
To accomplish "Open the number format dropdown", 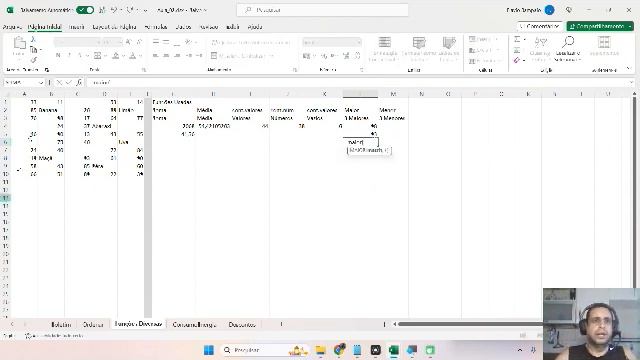I will (x=359, y=42).
